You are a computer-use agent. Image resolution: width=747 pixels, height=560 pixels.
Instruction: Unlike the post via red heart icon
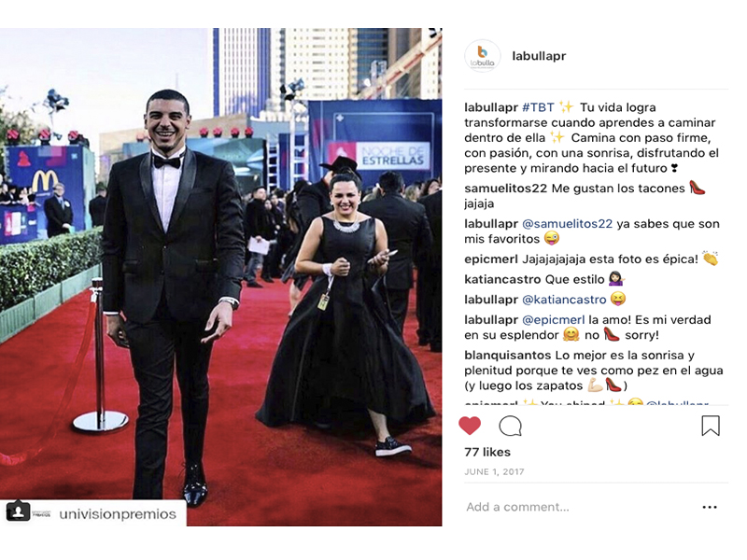coord(470,426)
